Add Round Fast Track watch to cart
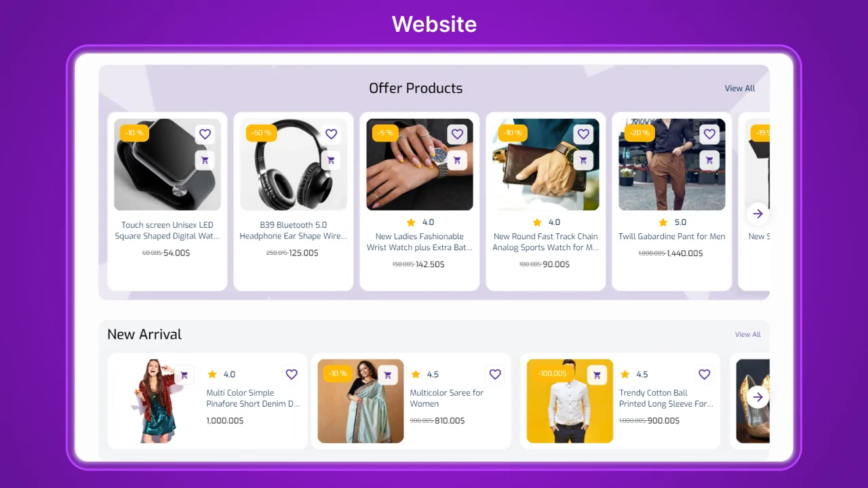Screen dimensions: 868x488 (x=583, y=161)
